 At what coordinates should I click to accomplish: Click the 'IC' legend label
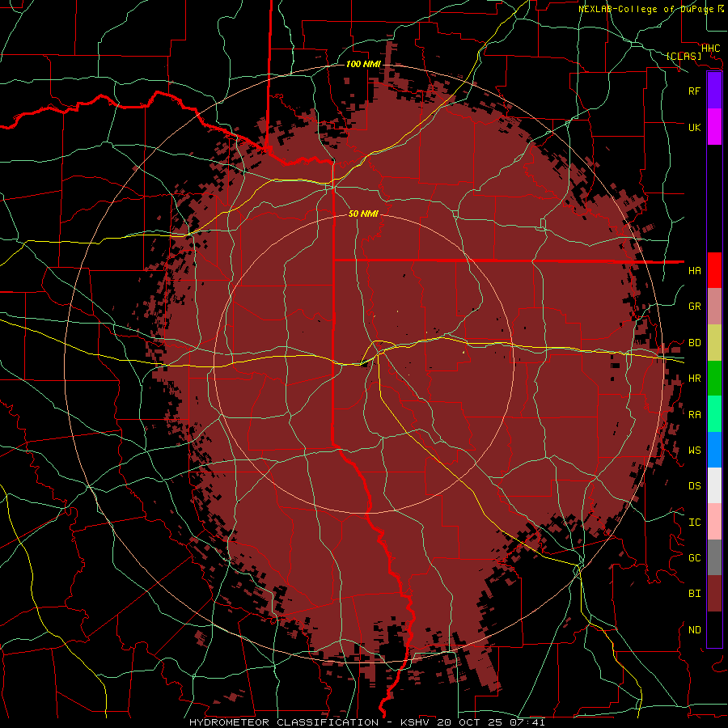point(694,523)
